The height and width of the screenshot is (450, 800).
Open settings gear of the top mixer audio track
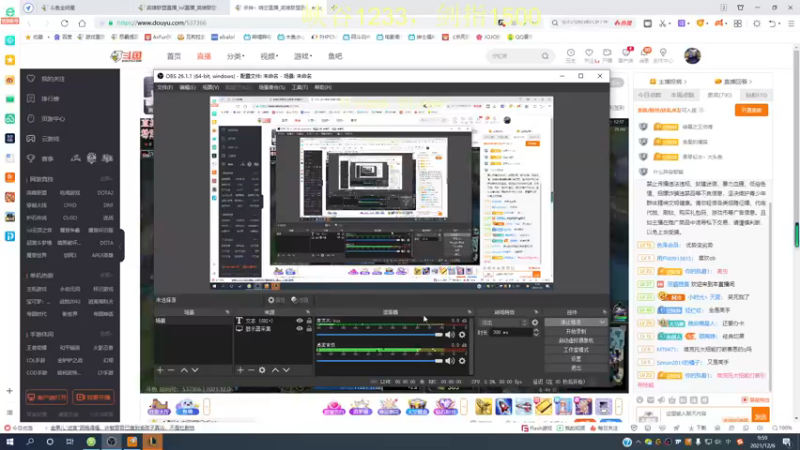(x=462, y=335)
